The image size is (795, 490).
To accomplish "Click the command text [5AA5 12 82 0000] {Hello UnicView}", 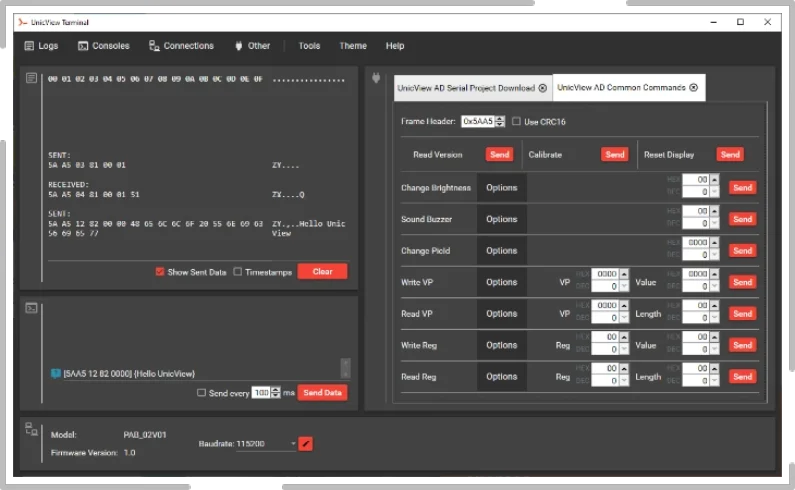I will point(129,374).
